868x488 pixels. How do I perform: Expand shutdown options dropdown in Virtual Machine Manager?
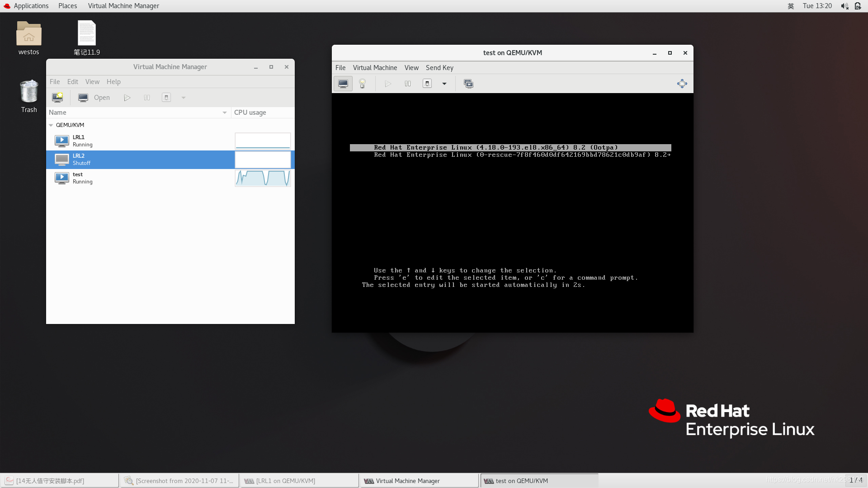pyautogui.click(x=184, y=98)
